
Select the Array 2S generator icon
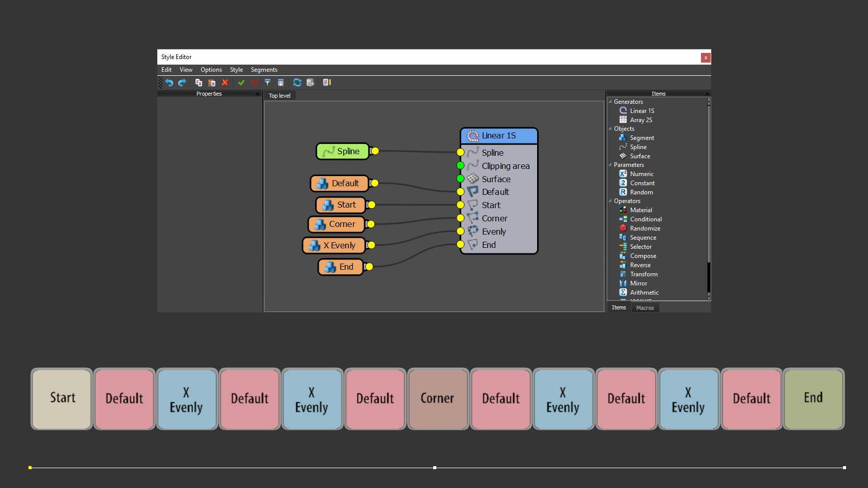pos(623,120)
